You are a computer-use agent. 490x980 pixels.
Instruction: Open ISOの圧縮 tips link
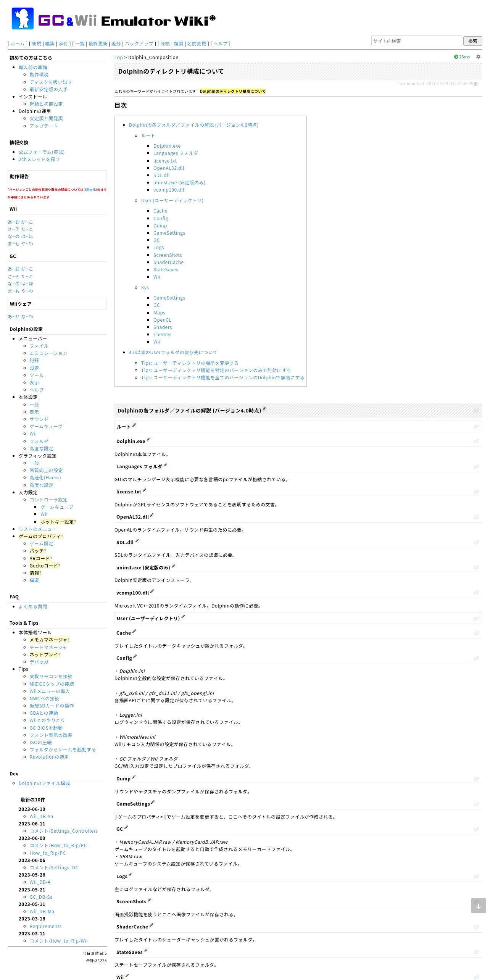pos(40,743)
